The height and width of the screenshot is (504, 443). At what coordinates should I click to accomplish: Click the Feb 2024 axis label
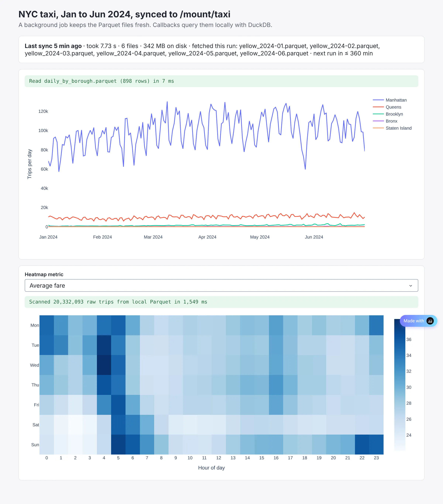click(x=102, y=237)
